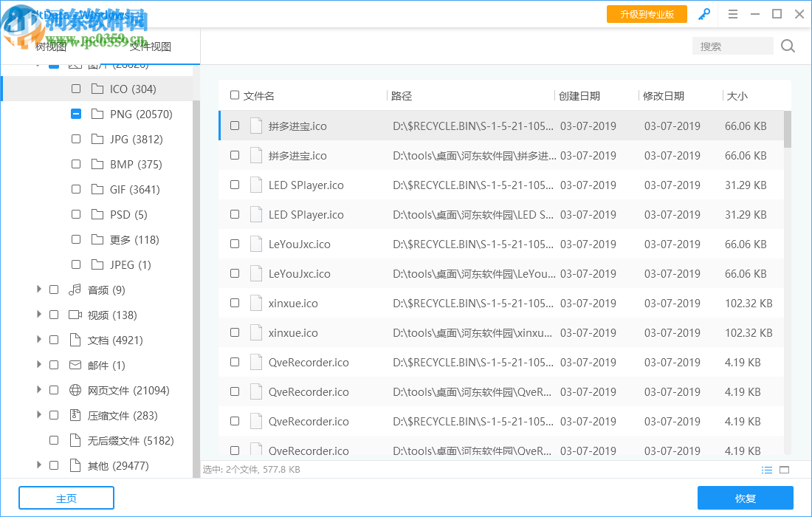812x517 pixels.
Task: Open the key activation icon
Action: click(x=703, y=13)
